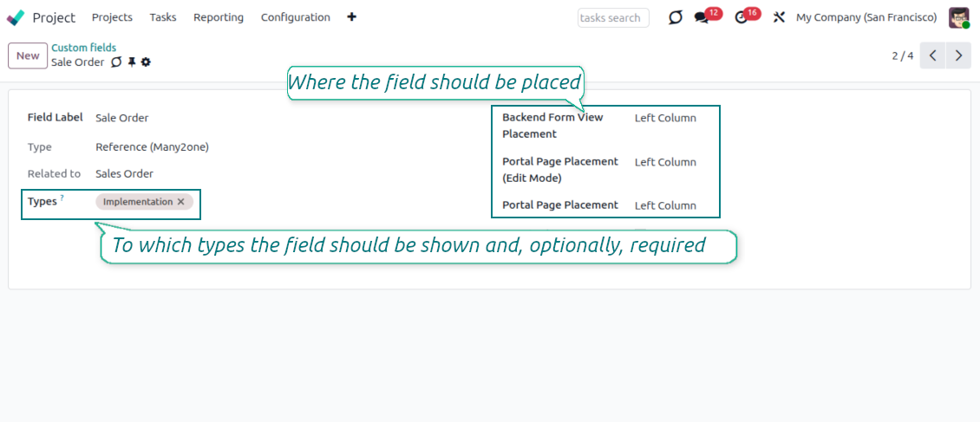Remove the Implementation tag from Types
The width and height of the screenshot is (980, 422).
(x=180, y=202)
